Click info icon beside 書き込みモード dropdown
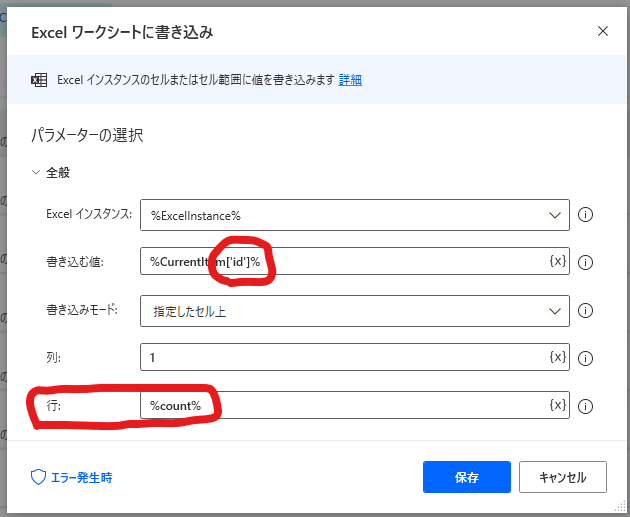Image resolution: width=630 pixels, height=517 pixels. point(585,311)
